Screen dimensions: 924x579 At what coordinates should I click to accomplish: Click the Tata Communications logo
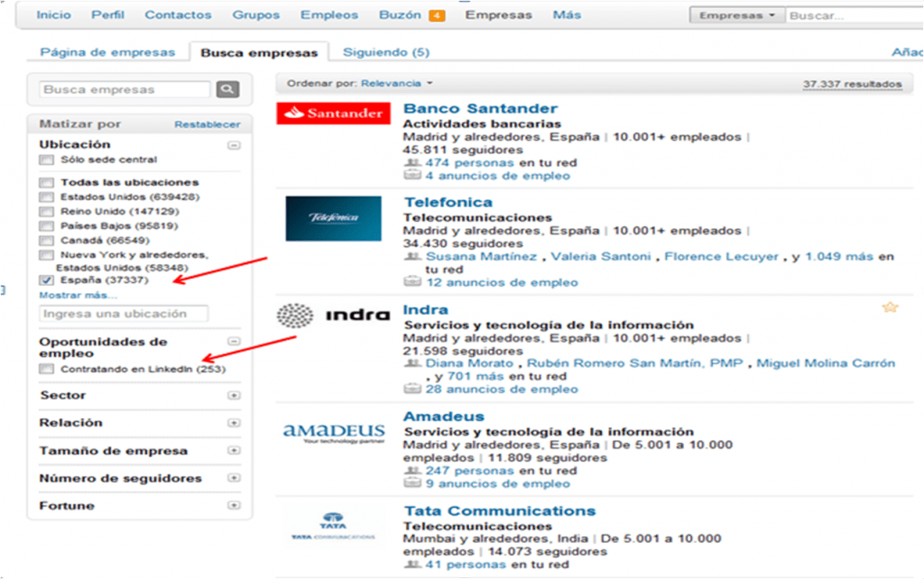pos(334,526)
